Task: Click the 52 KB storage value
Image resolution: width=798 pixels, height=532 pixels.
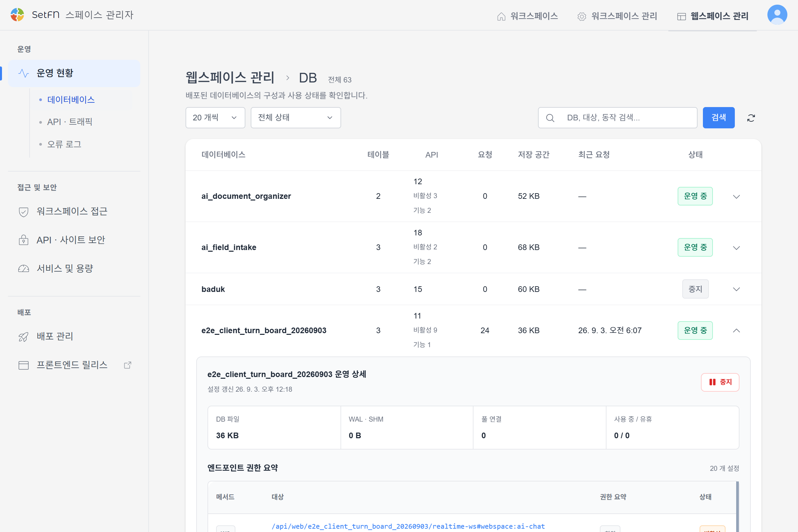Action: (529, 196)
